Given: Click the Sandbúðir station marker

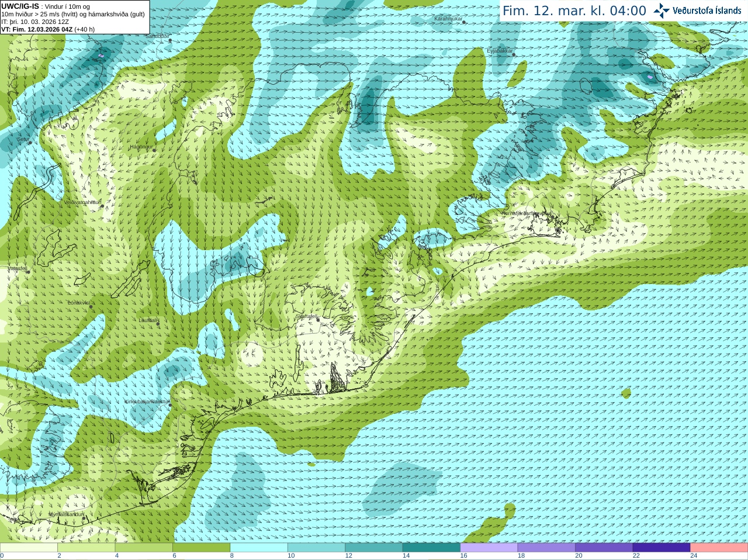Looking at the screenshot, I should (170, 40).
